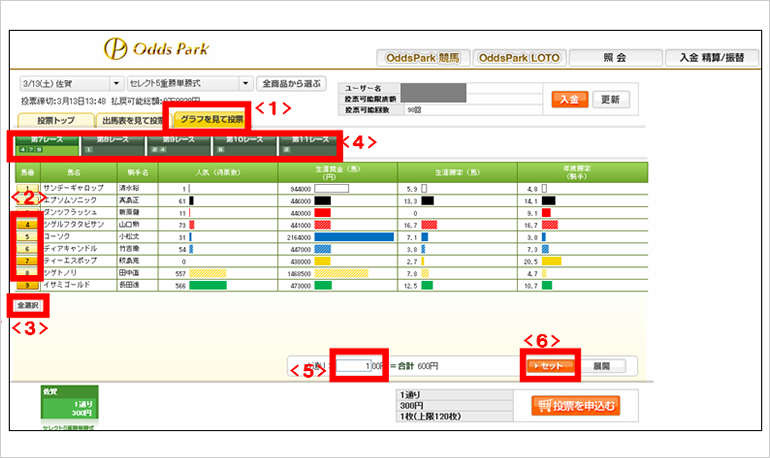Click the Odds Park logo
Image resolution: width=770 pixels, height=458 pixels.
point(156,49)
